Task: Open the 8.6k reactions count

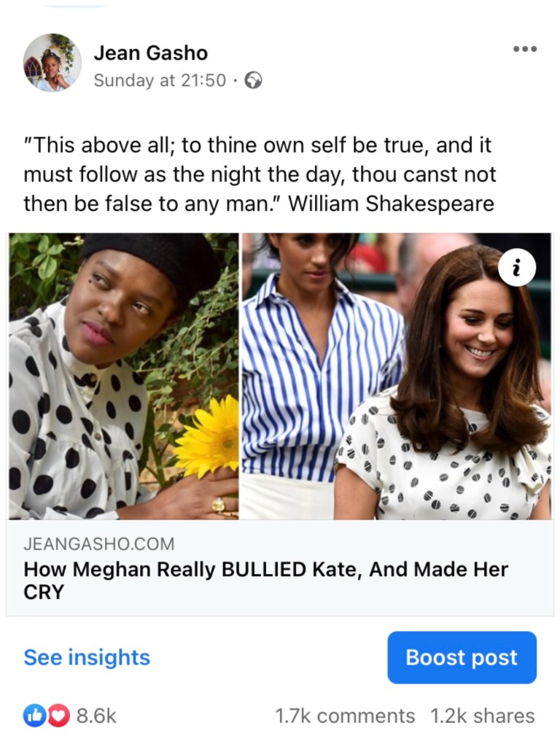Action: (x=97, y=716)
